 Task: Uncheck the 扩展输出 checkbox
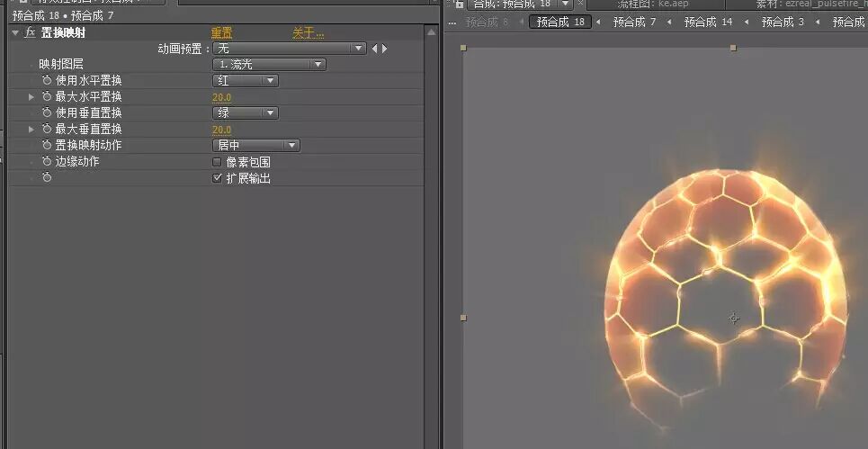[217, 178]
